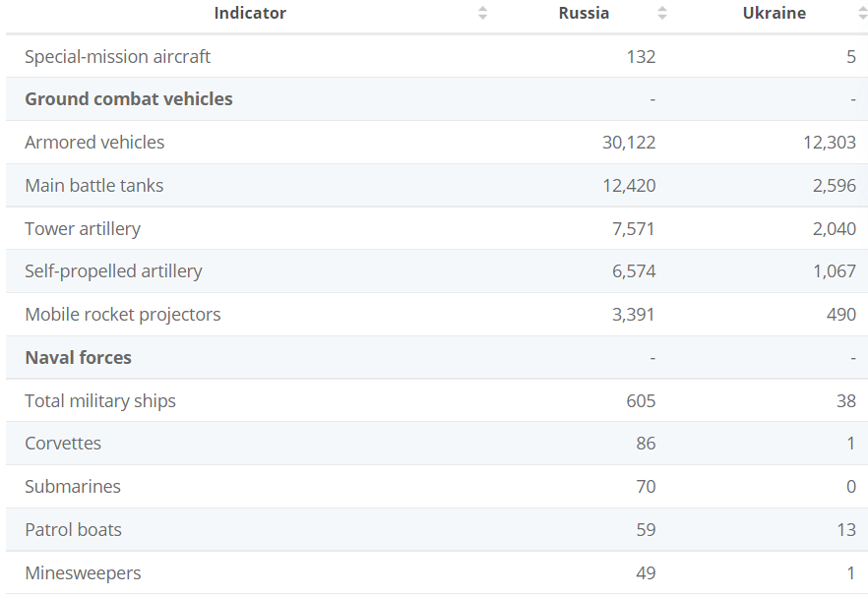The width and height of the screenshot is (868, 598).
Task: Sort table by Russia header
Action: [584, 13]
